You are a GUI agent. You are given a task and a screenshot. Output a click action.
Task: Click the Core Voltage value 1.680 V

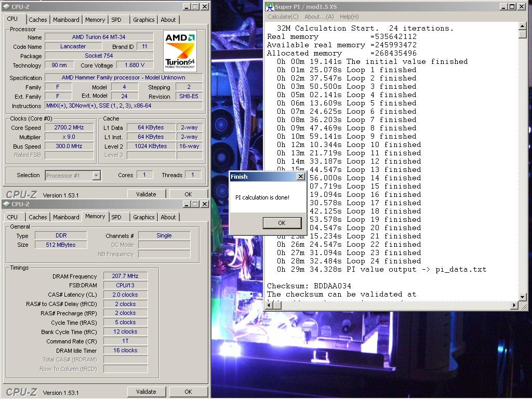coord(135,65)
